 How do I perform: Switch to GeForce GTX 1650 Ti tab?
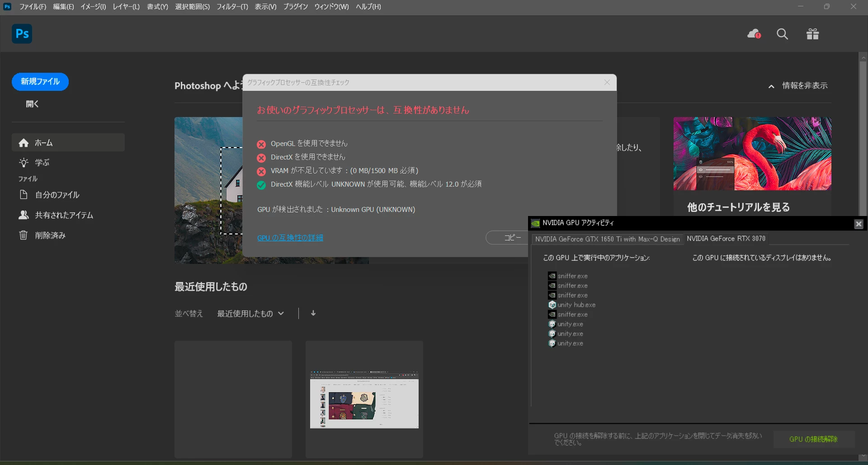pos(608,239)
